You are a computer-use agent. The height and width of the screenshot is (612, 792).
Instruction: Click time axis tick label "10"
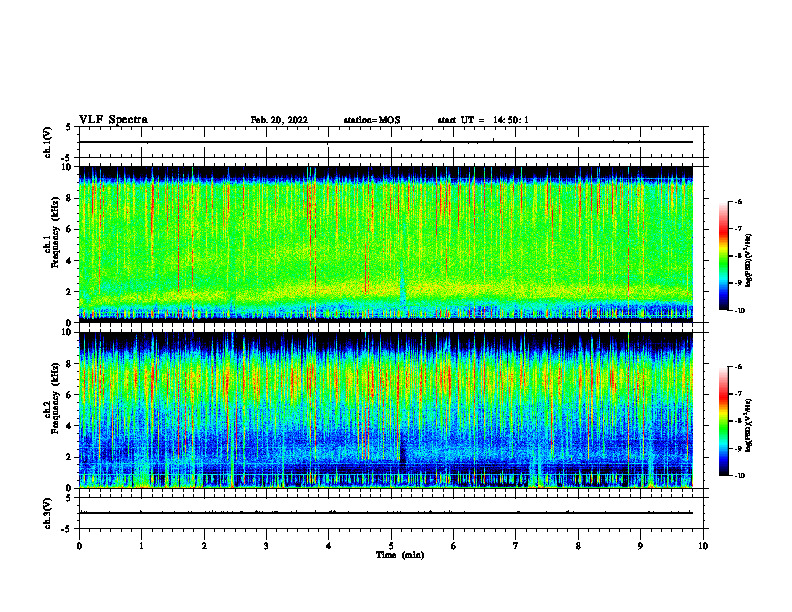(x=703, y=546)
